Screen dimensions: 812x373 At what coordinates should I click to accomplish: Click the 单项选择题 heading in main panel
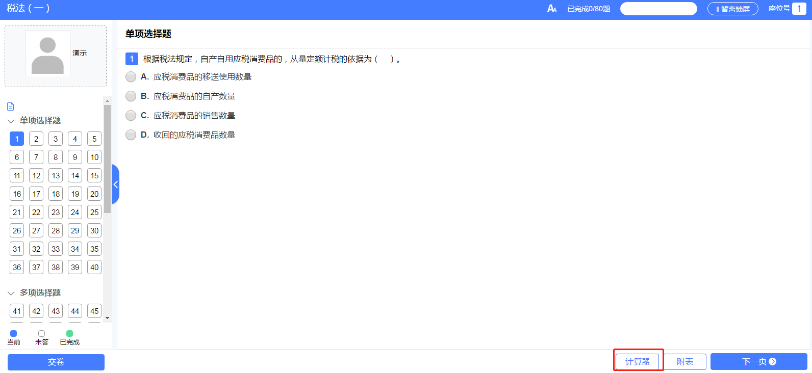coord(148,34)
